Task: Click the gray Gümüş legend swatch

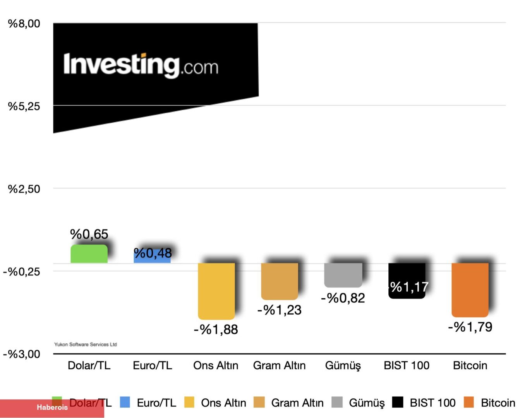Action: [337, 402]
